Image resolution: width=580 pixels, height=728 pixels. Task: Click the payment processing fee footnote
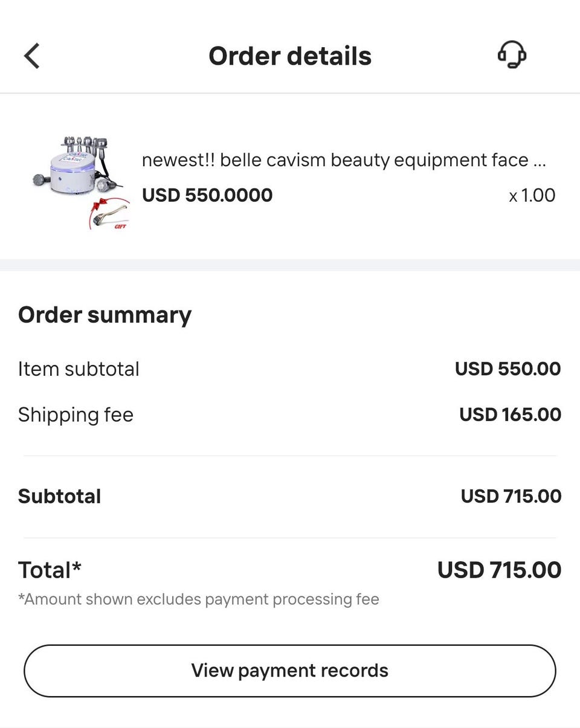198,599
